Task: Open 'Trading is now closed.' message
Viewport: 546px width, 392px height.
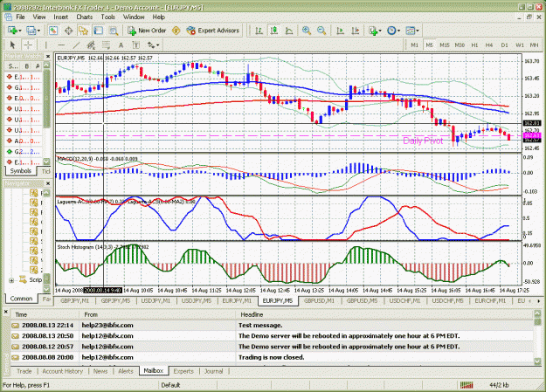Action: [x=272, y=357]
